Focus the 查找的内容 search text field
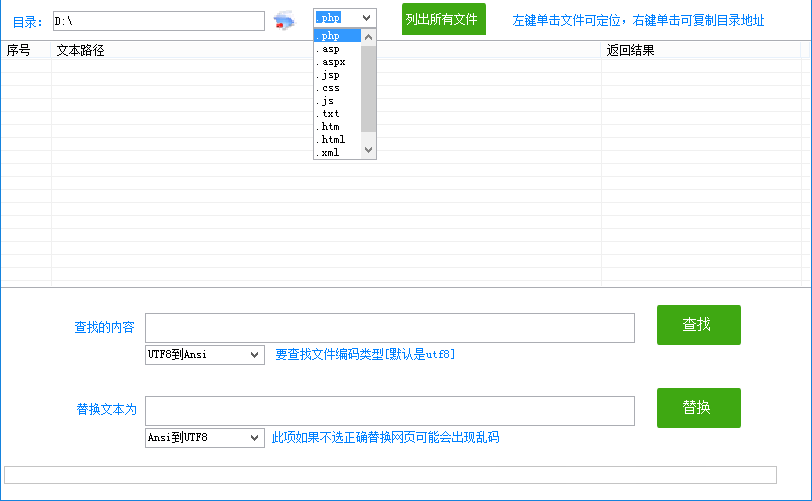The width and height of the screenshot is (812, 501). click(x=389, y=328)
